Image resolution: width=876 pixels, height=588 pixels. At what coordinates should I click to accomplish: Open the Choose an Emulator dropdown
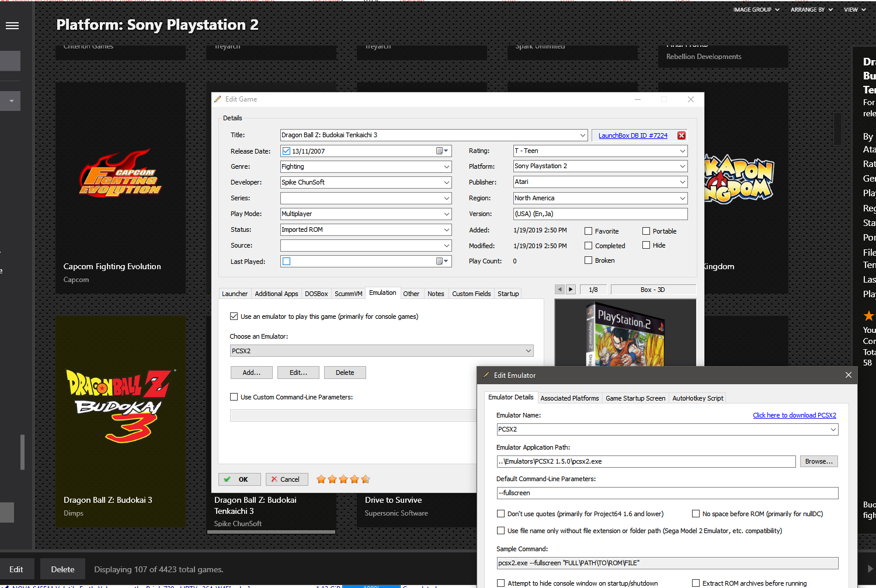528,351
